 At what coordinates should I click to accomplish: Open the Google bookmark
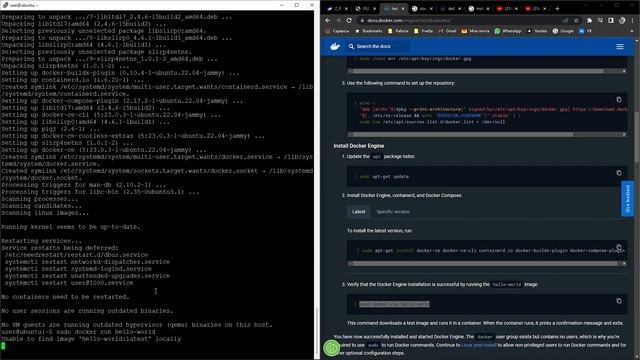pos(563,31)
